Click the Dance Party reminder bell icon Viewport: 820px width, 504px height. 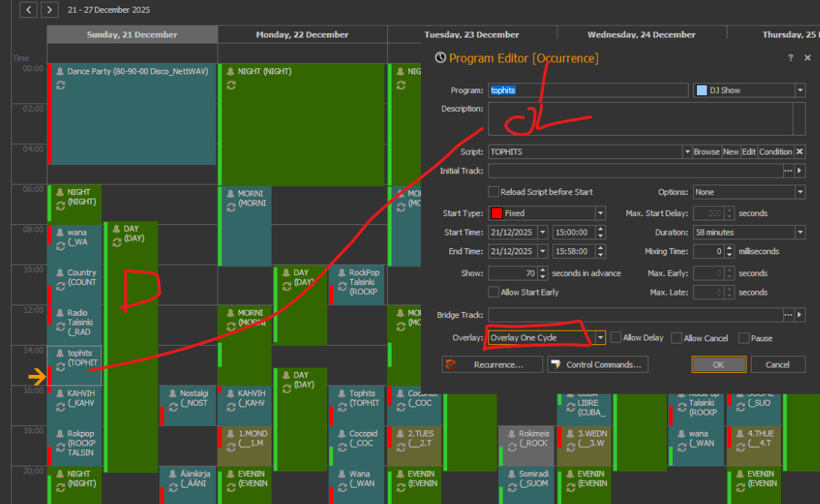click(x=60, y=71)
